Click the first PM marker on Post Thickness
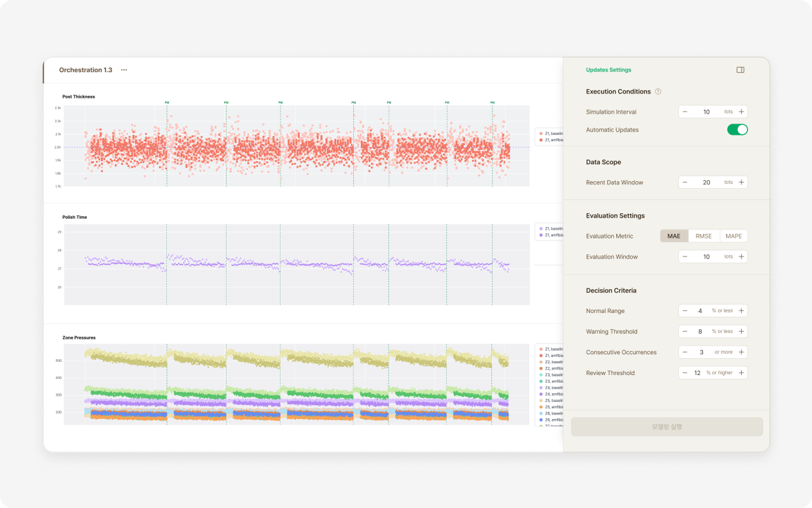 (x=167, y=102)
